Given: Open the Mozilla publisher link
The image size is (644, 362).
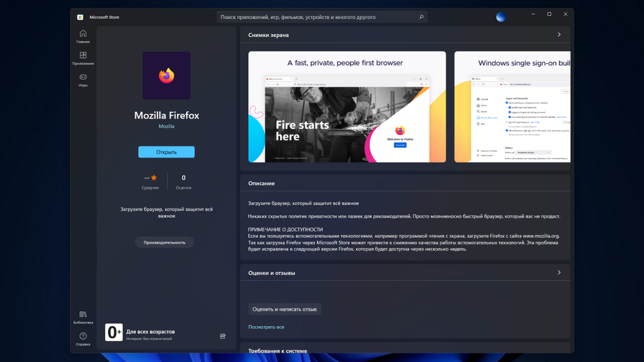Looking at the screenshot, I should pyautogui.click(x=166, y=127).
